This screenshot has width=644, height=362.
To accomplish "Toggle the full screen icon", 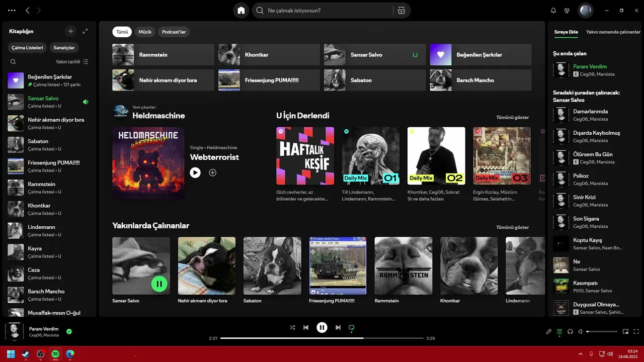I will click(x=636, y=331).
